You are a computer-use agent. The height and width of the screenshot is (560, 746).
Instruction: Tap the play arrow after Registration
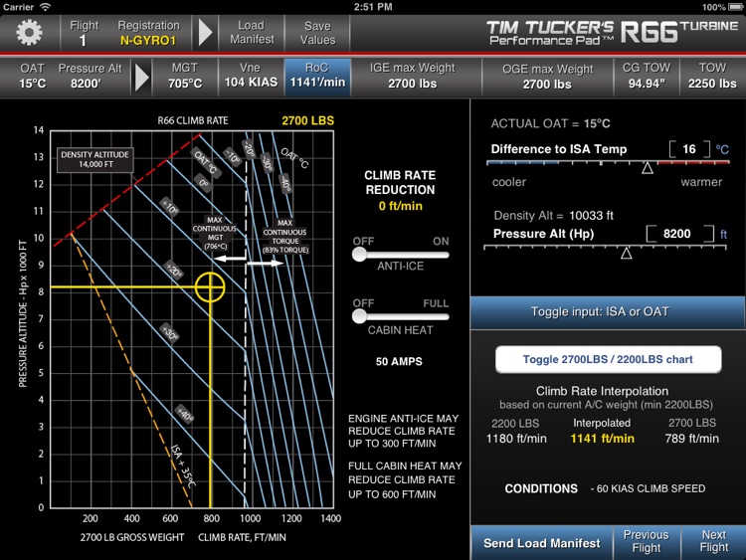pos(205,33)
